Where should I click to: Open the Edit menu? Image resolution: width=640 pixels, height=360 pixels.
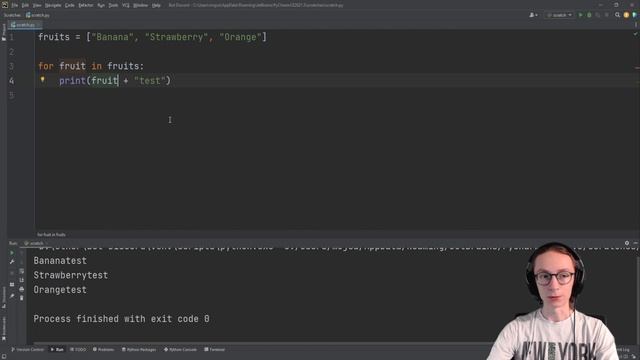25,5
